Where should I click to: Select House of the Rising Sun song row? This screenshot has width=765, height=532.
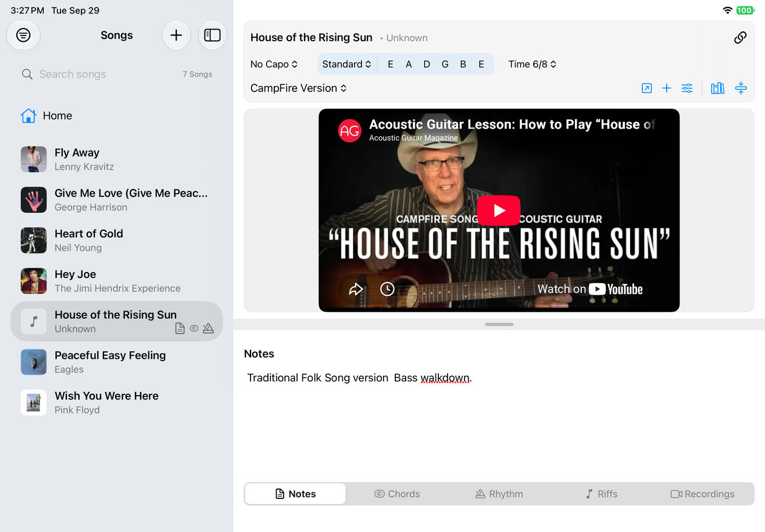coord(117,322)
